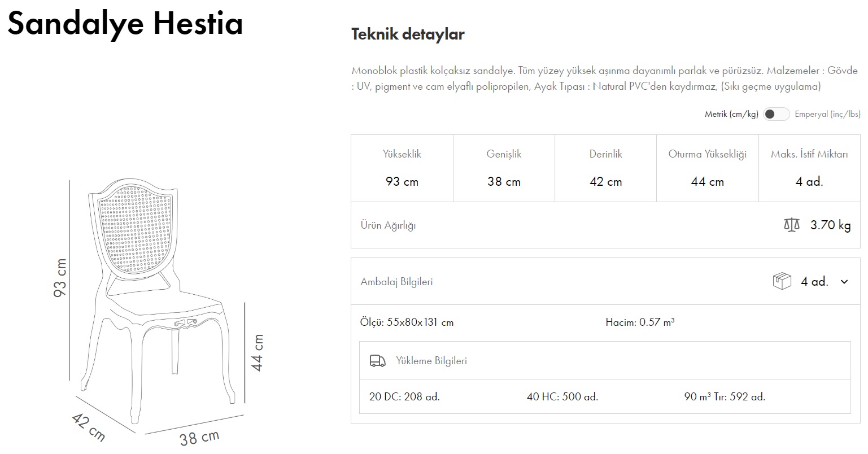
Task: Click the Maks. İstif Miktarı cell
Action: click(809, 168)
